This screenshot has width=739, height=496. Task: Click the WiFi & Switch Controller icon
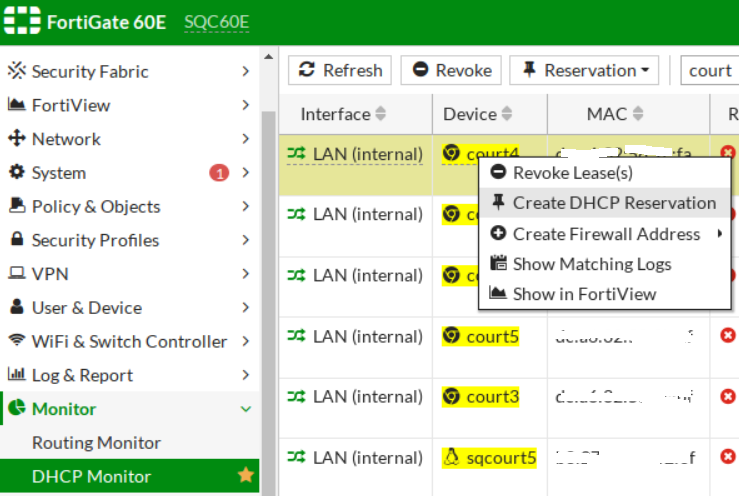click(17, 340)
